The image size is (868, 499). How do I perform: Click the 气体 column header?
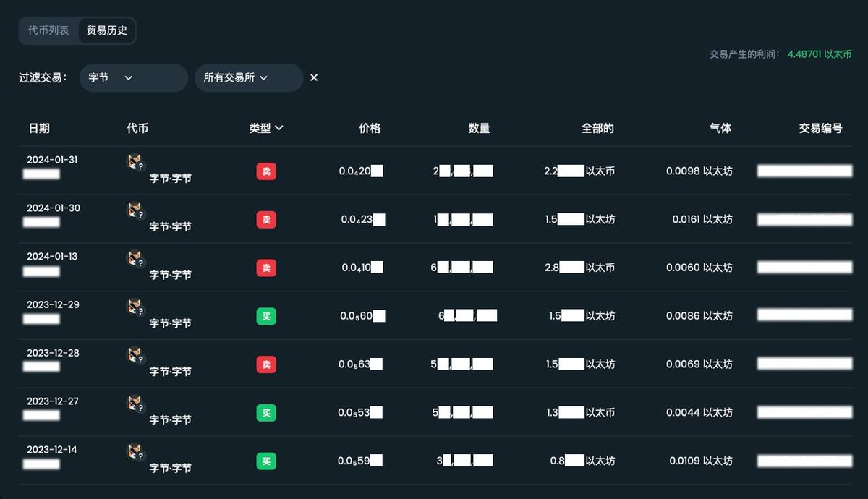[720, 128]
